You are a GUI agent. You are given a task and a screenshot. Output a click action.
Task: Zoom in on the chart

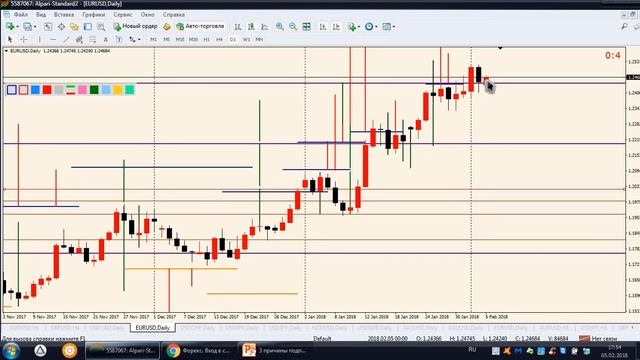click(280, 27)
